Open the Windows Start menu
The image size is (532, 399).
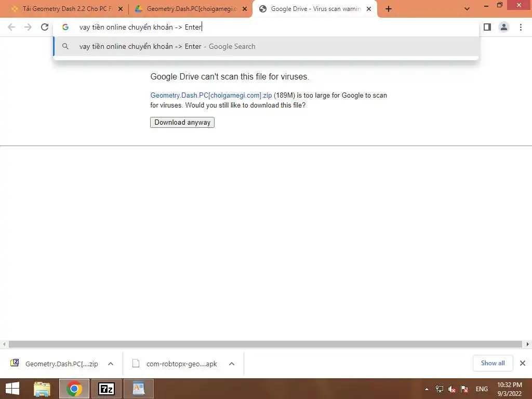point(12,389)
